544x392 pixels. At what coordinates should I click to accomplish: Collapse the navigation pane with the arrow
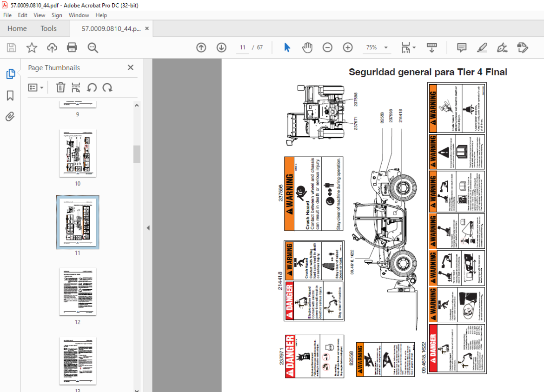click(x=148, y=228)
